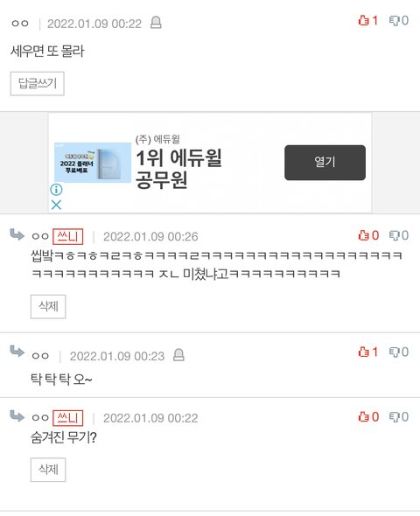
Task: Report the 00:23 reply via siren icon
Action: pyautogui.click(x=178, y=355)
